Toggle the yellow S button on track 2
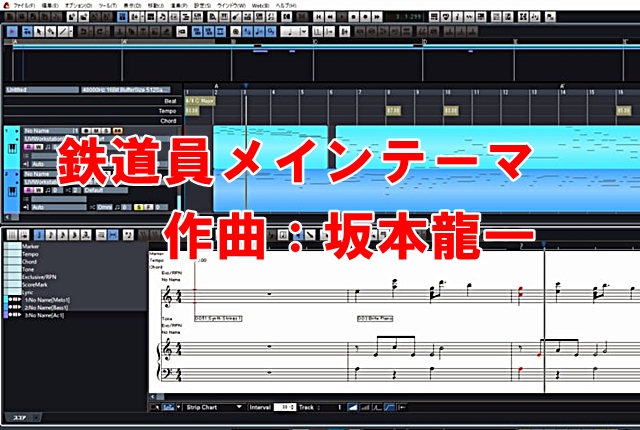Image resolution: width=640 pixels, height=430 pixels. 139,208
